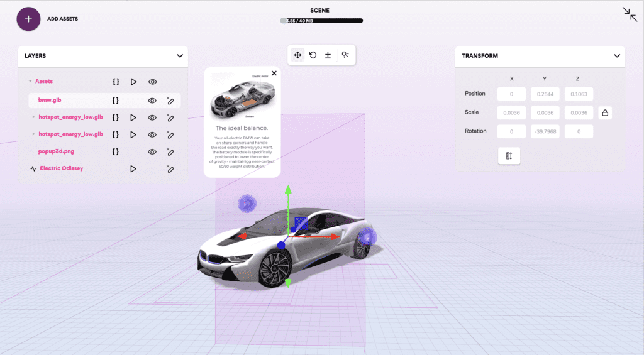Image resolution: width=644 pixels, height=355 pixels.
Task: Select the plus-minus scale tool
Action: coord(328,55)
